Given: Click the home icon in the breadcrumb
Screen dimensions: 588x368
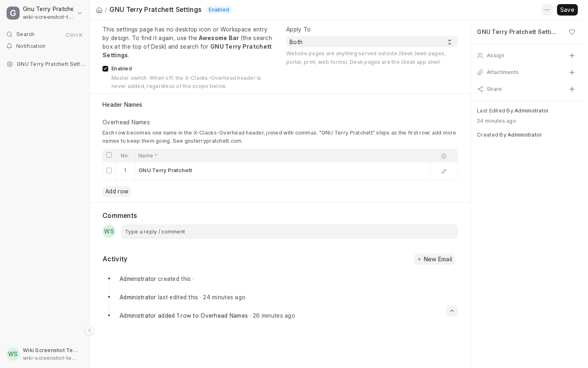Looking at the screenshot, I should [99, 10].
